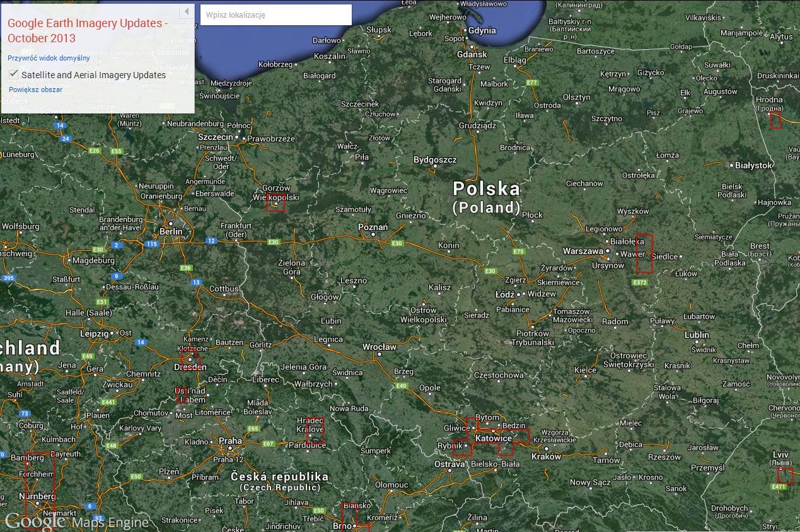Click the Częstochowa city label

[x=499, y=375]
